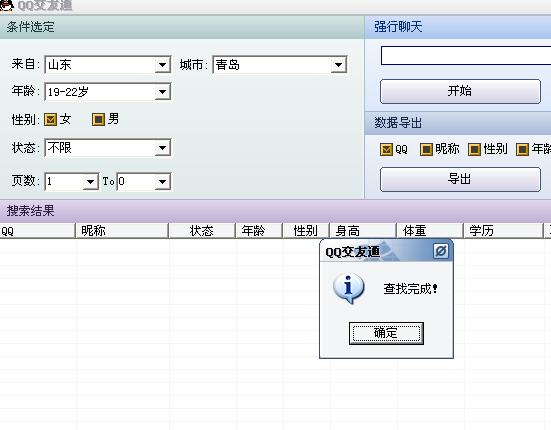Toggle the 女 gender checkbox

coord(51,119)
